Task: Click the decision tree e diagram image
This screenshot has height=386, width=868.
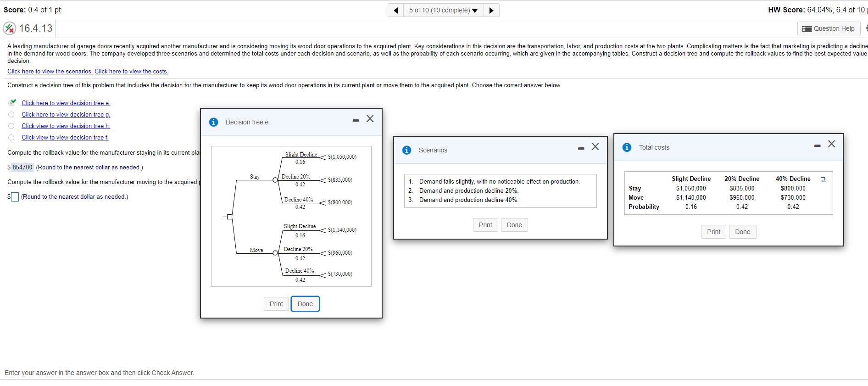Action: pos(291,216)
